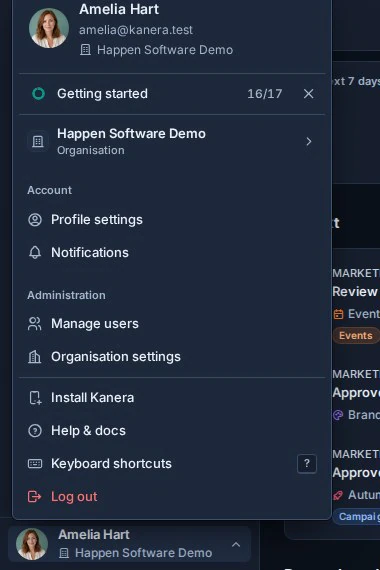Image resolution: width=380 pixels, height=570 pixels.
Task: Open Notifications settings
Action: (172, 253)
